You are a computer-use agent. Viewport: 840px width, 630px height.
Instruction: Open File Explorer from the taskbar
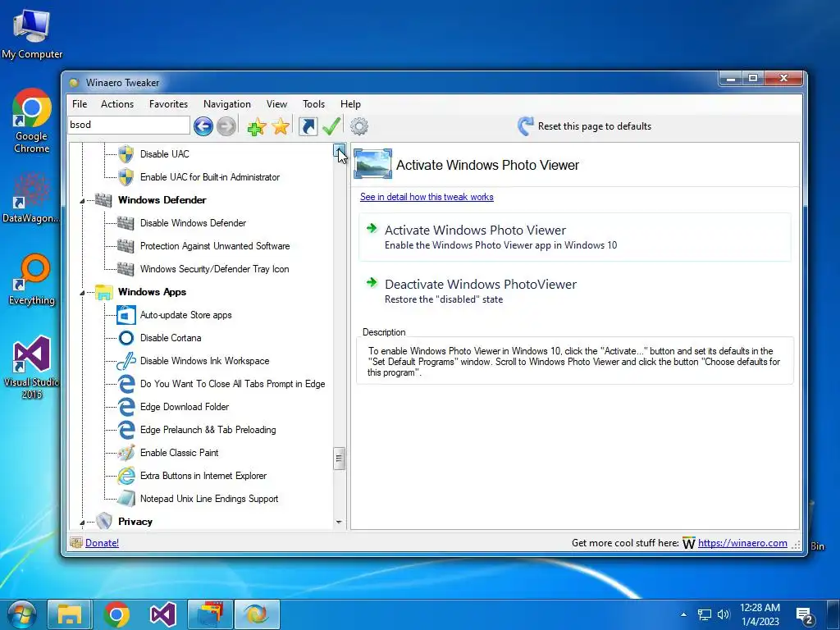pyautogui.click(x=70, y=614)
